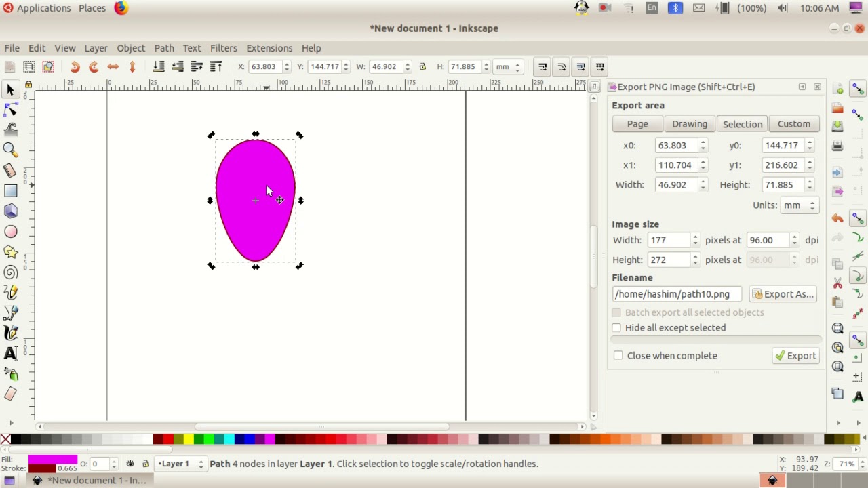Select the Node edit tool
Screen dimensions: 868x488
[10, 110]
